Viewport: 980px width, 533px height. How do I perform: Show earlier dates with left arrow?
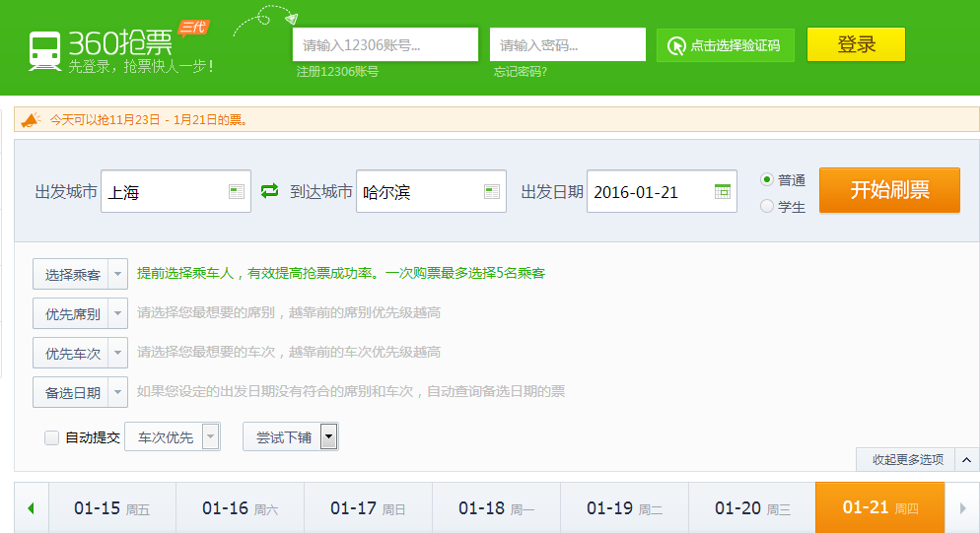[32, 508]
